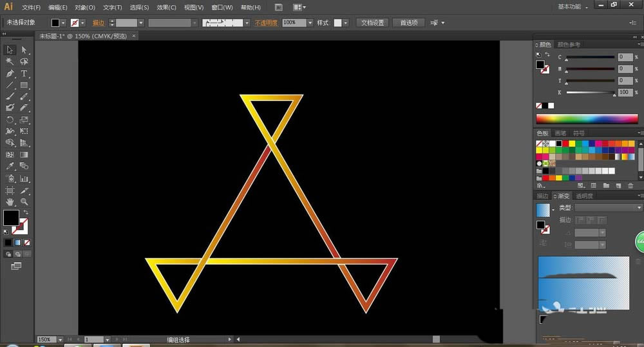Activate the Zoom magnifier tool
644x347 pixels.
24,202
